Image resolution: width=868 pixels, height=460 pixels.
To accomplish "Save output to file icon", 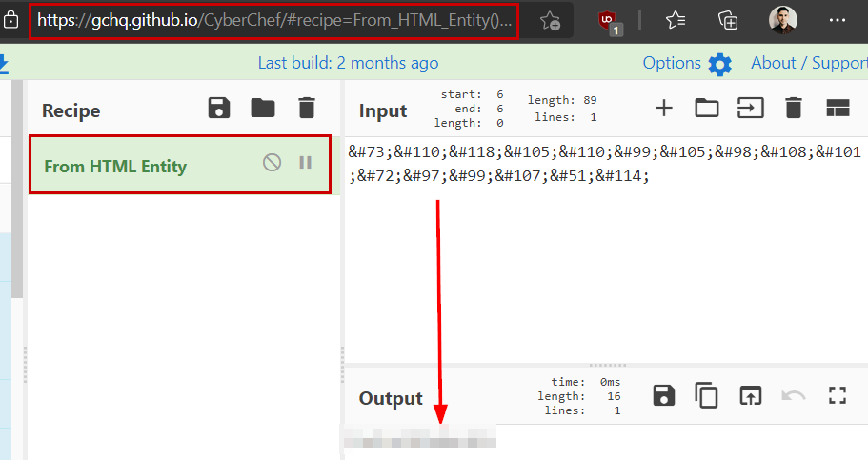I will 664,396.
